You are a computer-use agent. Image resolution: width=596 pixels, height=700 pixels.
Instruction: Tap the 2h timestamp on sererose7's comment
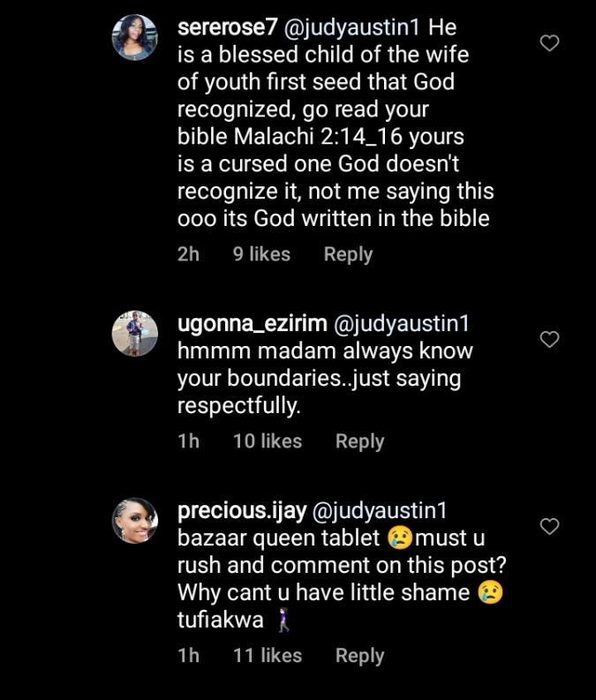click(188, 254)
